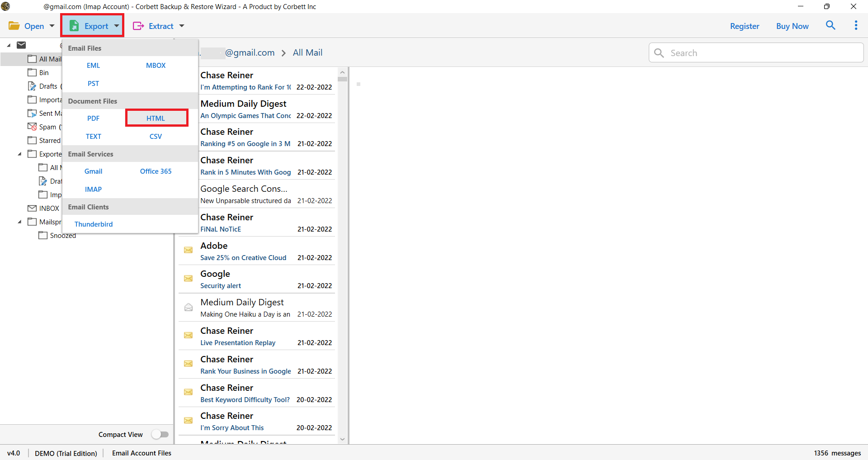Click All Mail breadcrumb link
The height and width of the screenshot is (460, 868).
(x=308, y=52)
